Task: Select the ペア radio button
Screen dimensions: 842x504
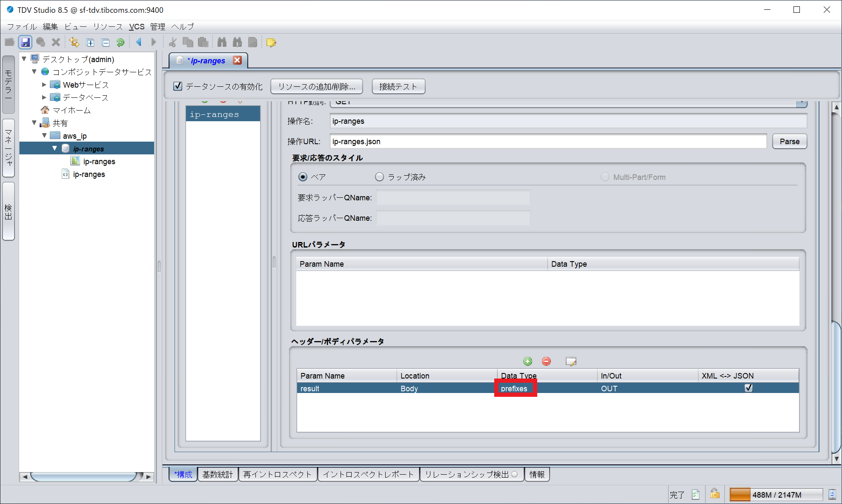Action: click(303, 177)
